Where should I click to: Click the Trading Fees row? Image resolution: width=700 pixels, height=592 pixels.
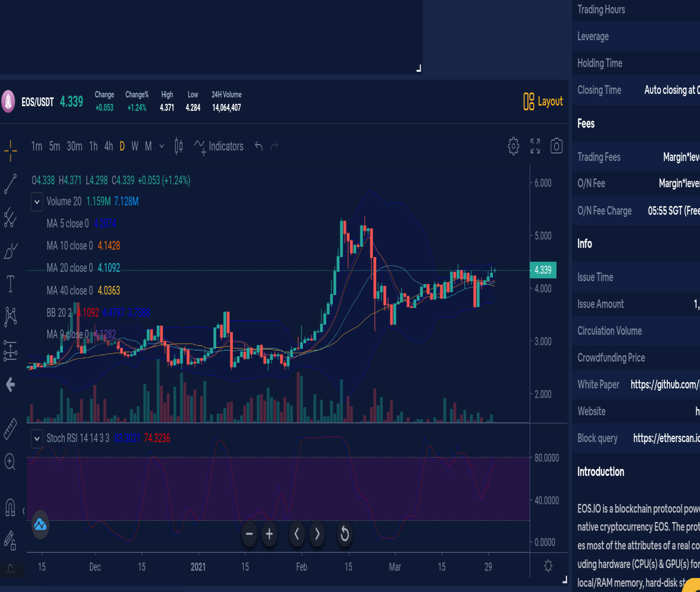coord(636,157)
